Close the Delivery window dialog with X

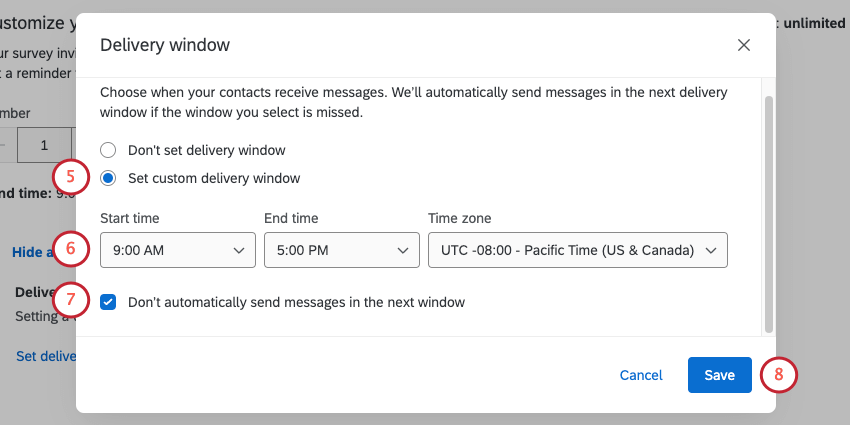pyautogui.click(x=743, y=45)
